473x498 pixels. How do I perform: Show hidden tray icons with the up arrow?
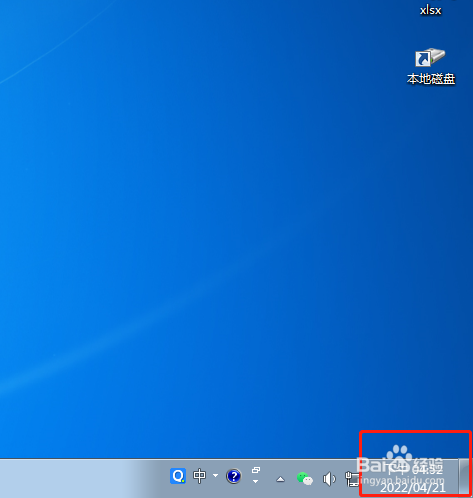pyautogui.click(x=280, y=479)
